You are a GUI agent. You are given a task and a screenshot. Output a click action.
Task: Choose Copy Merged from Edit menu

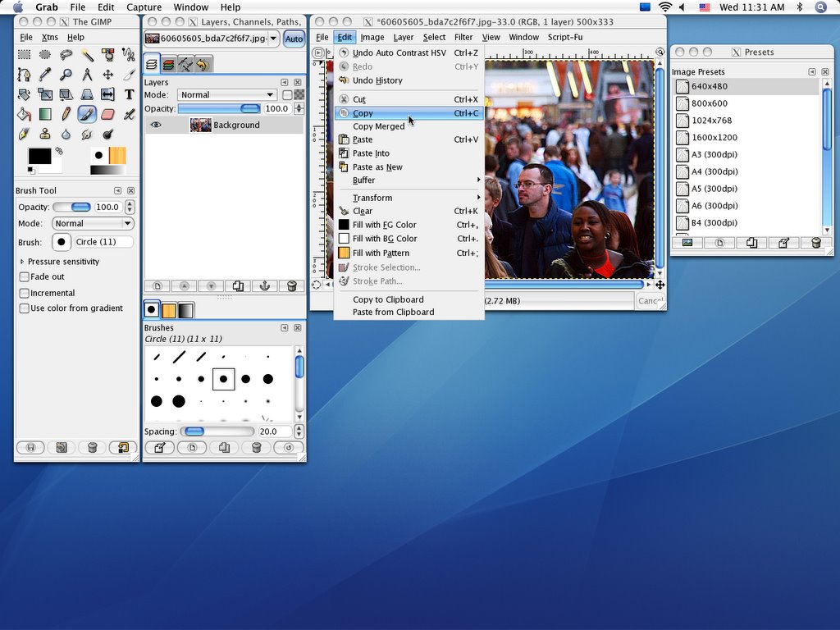pyautogui.click(x=378, y=126)
